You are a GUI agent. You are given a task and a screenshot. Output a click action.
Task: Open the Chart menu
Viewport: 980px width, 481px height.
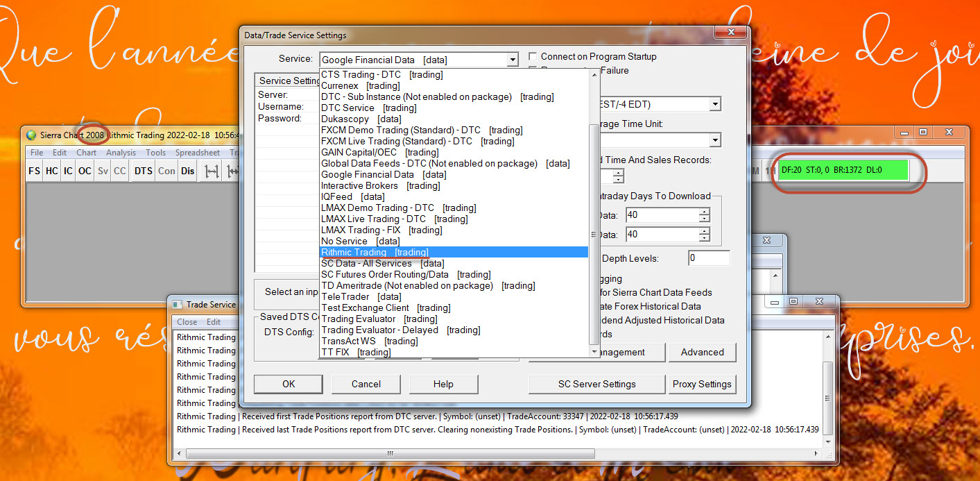click(87, 153)
